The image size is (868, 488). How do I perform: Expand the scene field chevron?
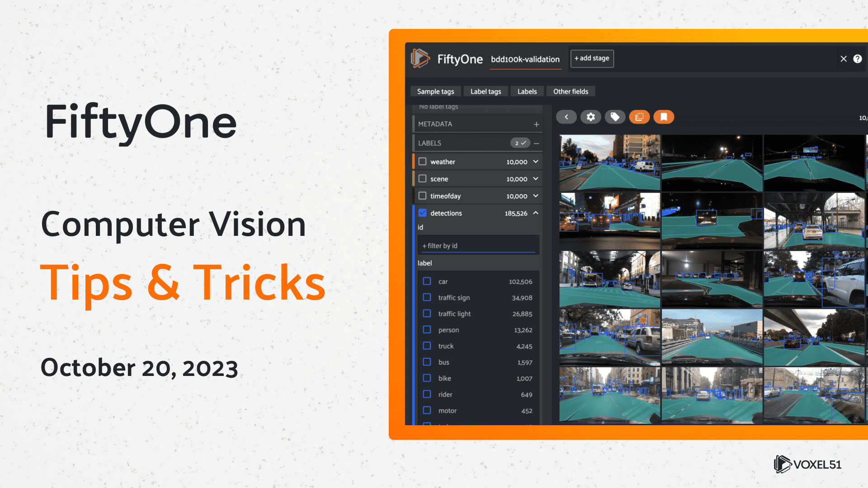click(x=536, y=179)
